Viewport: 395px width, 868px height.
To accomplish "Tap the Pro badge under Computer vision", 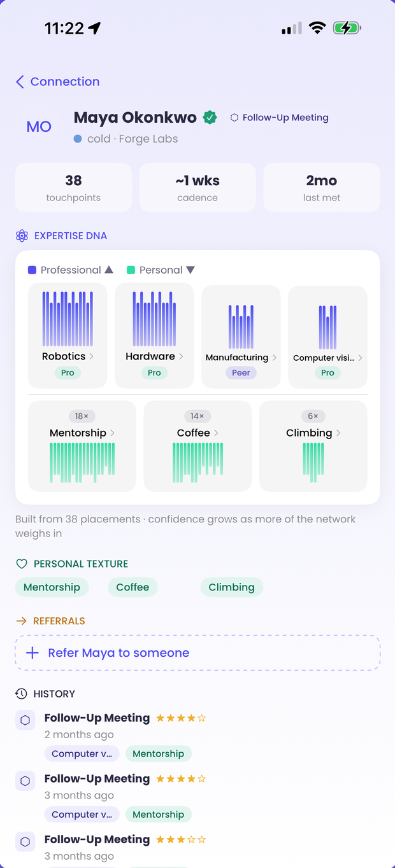I will point(327,373).
